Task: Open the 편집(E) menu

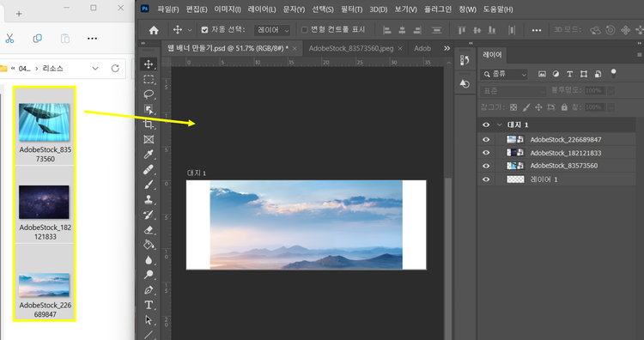Action: coord(197,9)
